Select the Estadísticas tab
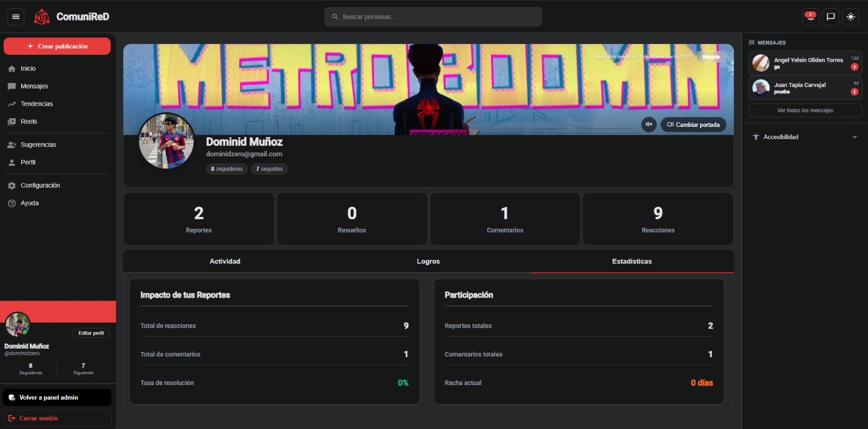The height and width of the screenshot is (429, 868). (x=632, y=261)
